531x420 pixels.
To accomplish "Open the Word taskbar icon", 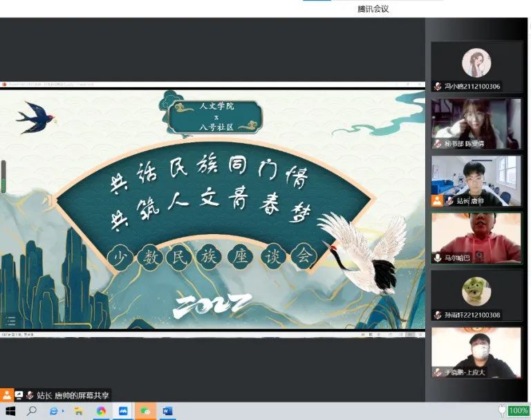I will tap(167, 411).
